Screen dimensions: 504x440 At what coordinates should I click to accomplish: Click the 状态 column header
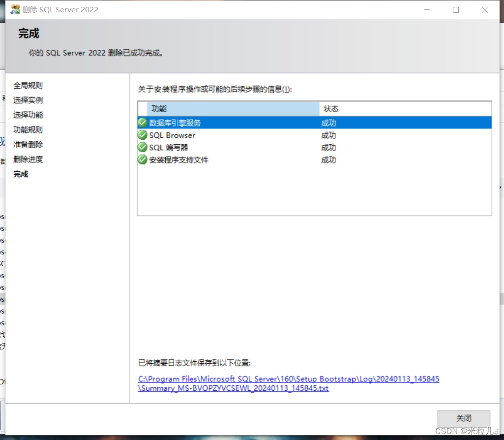click(x=405, y=109)
